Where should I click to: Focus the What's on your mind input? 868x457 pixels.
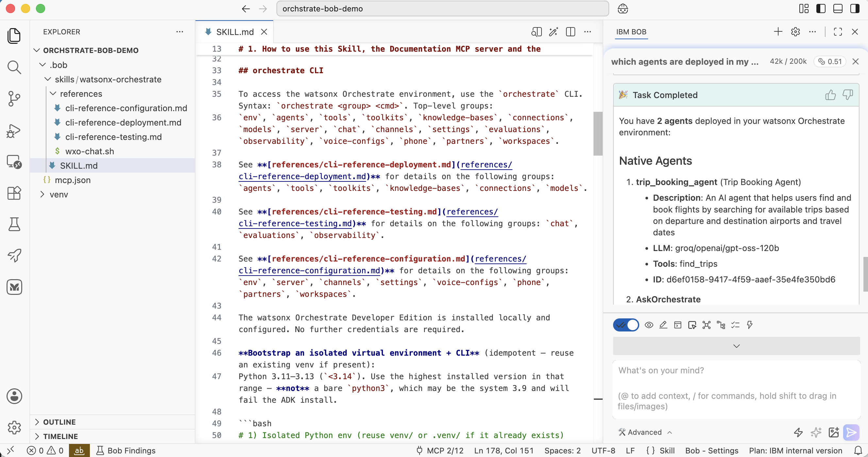point(736,389)
